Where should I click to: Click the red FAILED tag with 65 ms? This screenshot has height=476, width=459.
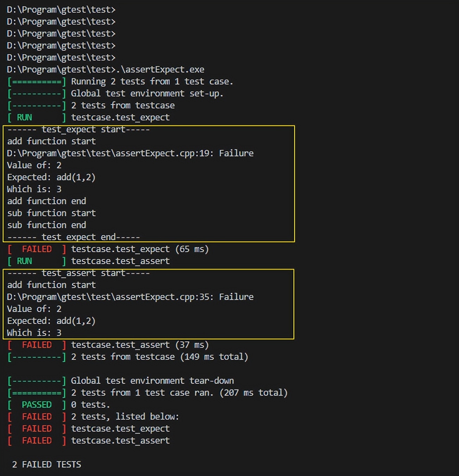point(37,249)
